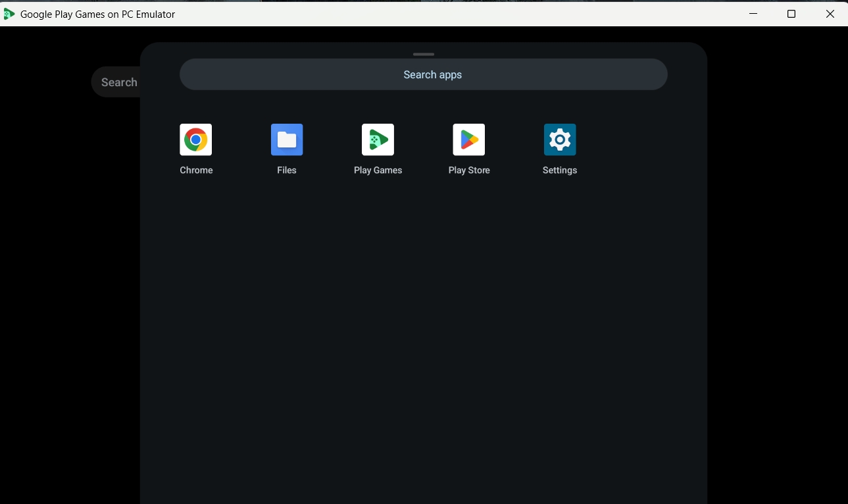Minimize the emulator window
Viewport: 848px width, 504px height.
coord(753,14)
